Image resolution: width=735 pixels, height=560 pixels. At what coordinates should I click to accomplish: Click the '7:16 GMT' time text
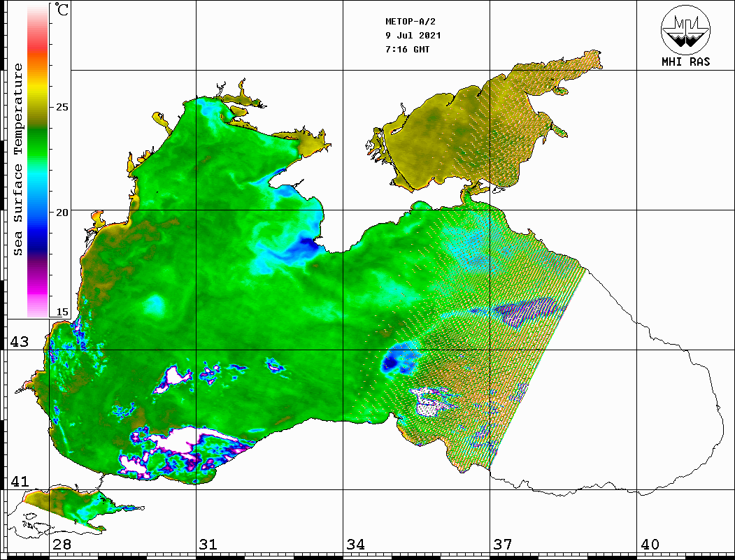[x=407, y=49]
